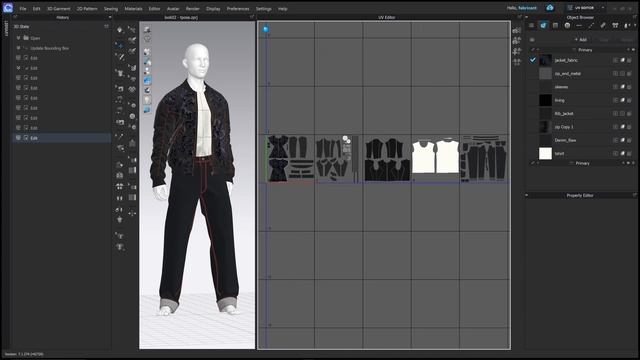The image size is (640, 360).
Task: Choose the highlighted Select/Move tool
Action: click(120, 44)
